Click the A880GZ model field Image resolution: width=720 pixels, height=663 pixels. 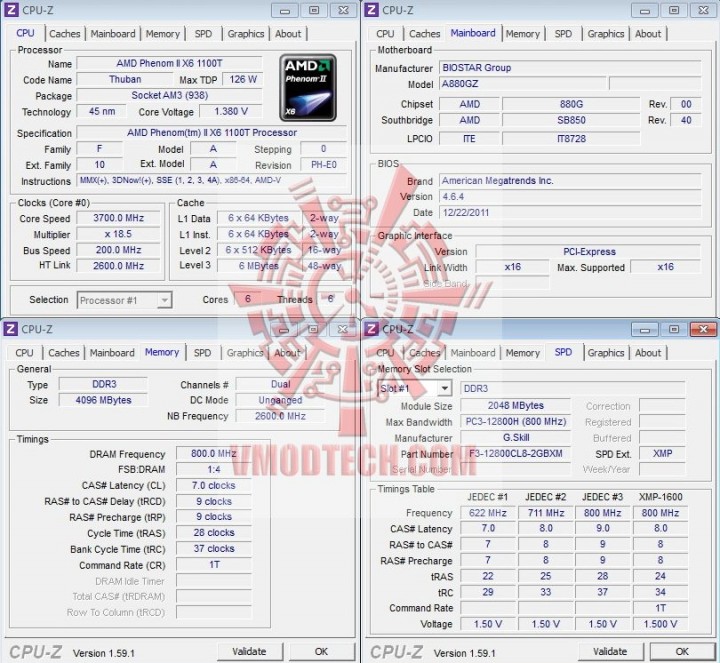522,84
